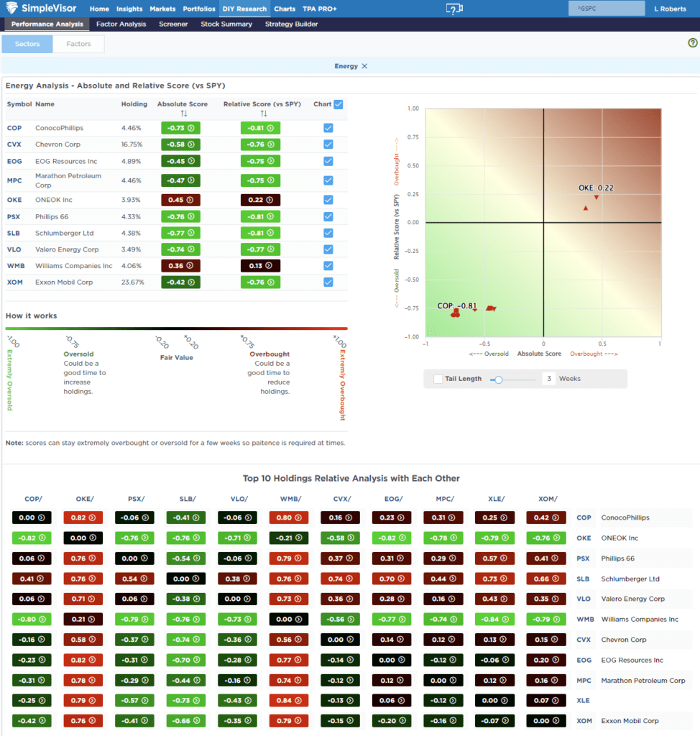This screenshot has height=736, width=700.
Task: Open the L Roberts user menu
Action: [x=670, y=9]
